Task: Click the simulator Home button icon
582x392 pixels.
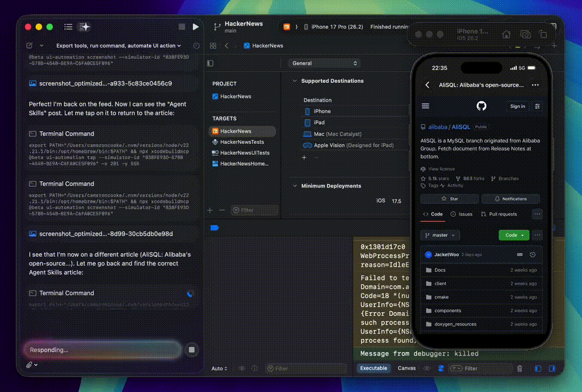Action: click(506, 34)
